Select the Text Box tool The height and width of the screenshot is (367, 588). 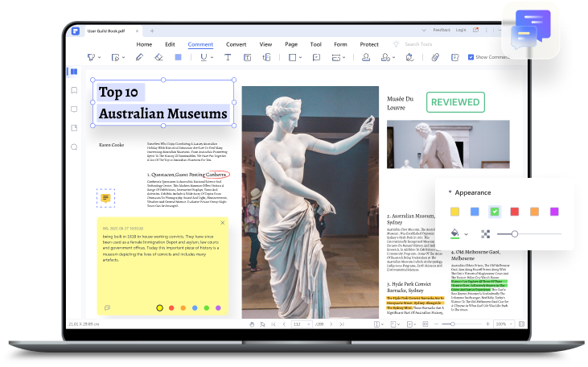(x=247, y=57)
